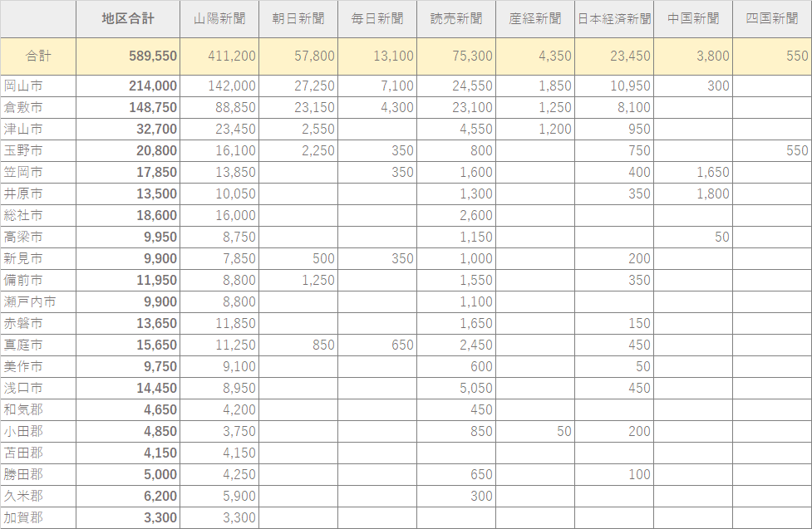Select the 32,700 cell
The height and width of the screenshot is (529, 812).
pos(128,129)
